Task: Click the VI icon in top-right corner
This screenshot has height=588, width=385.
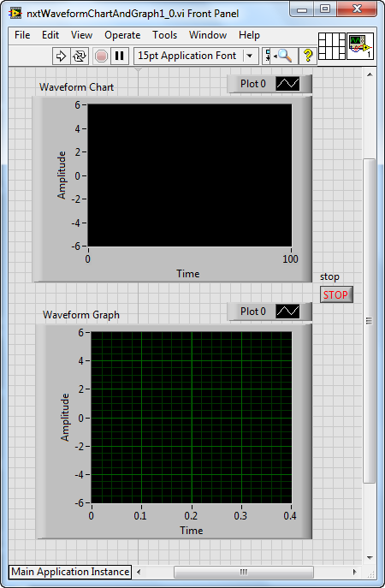Action: [360, 46]
